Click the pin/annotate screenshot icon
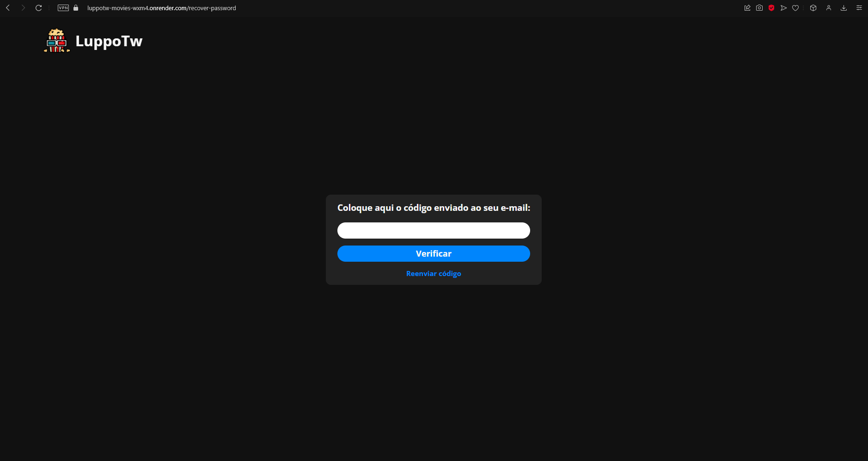The height and width of the screenshot is (461, 868). [747, 8]
